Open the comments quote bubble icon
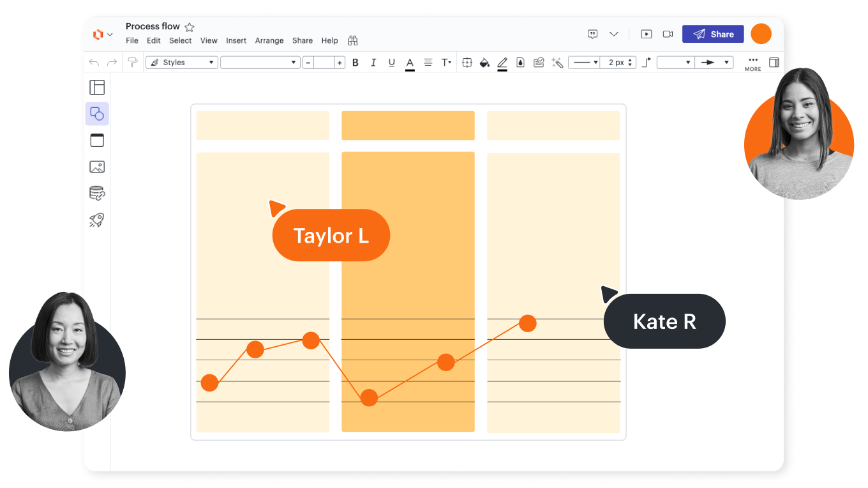Viewport: 868px width, 488px height. coord(592,34)
